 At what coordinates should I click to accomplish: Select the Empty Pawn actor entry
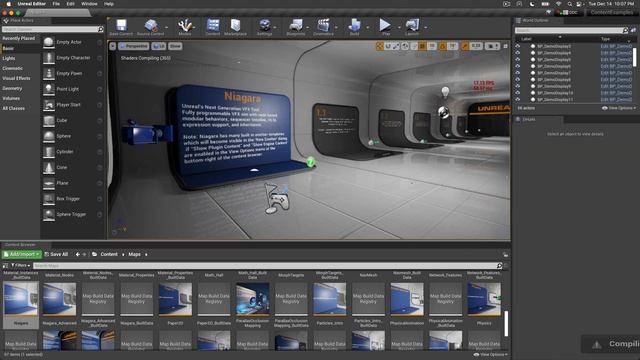click(x=73, y=73)
